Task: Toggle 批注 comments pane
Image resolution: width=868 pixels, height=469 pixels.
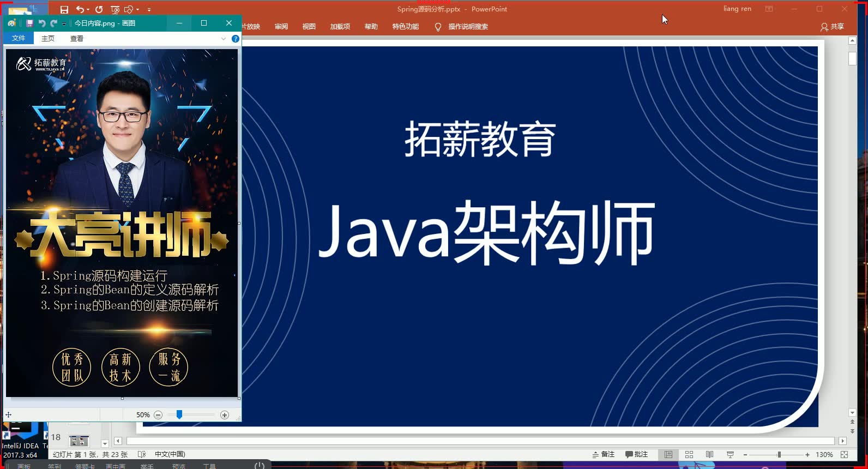Action: point(637,454)
